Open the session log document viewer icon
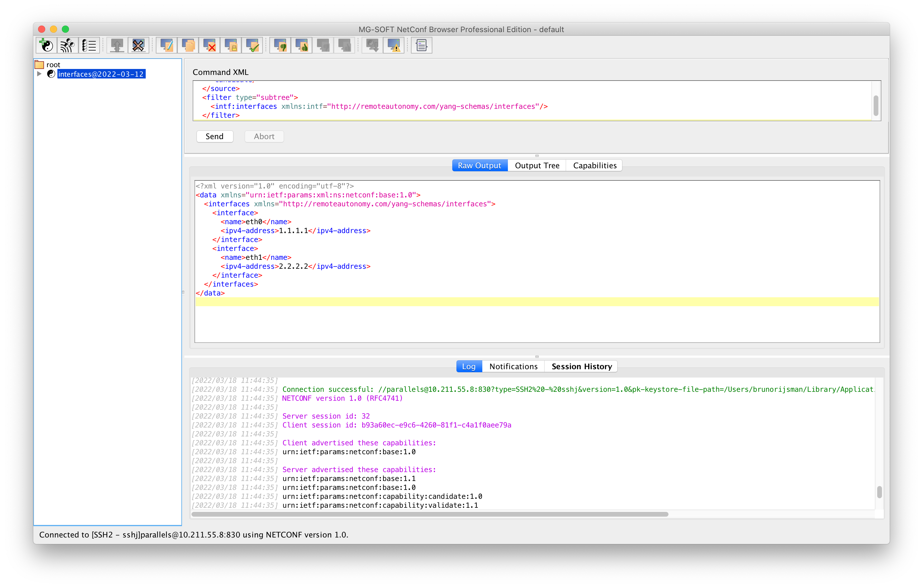The width and height of the screenshot is (923, 588). pos(421,45)
